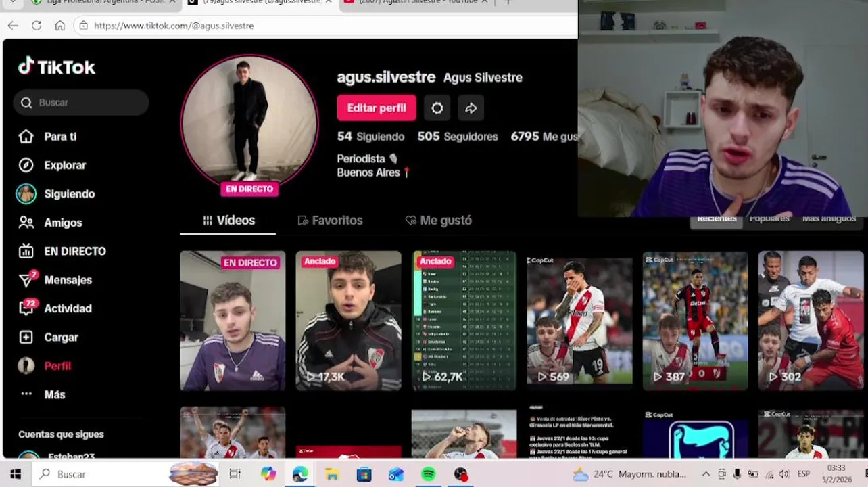The image size is (868, 487).
Task: Open File Explorer from the taskbar
Action: [x=332, y=474]
